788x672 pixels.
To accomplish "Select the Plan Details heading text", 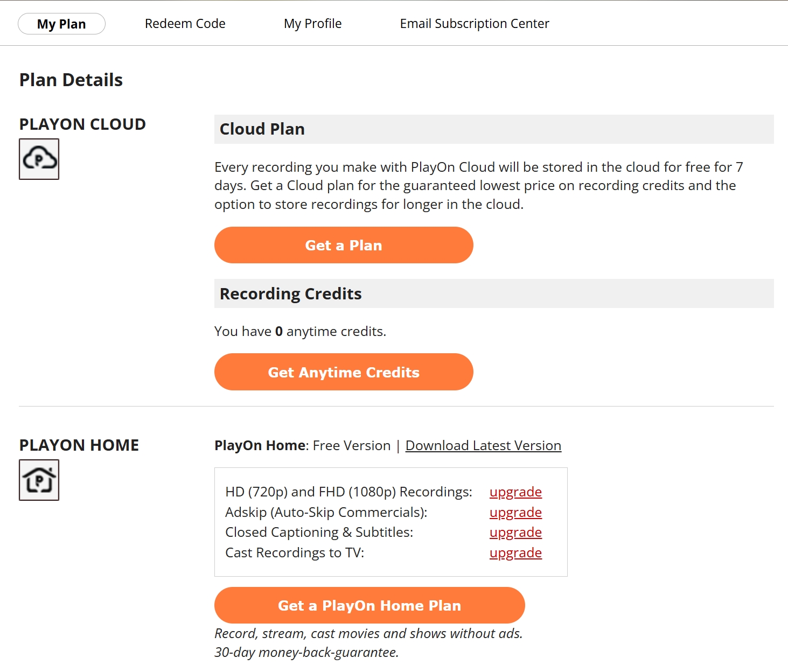I will tap(71, 80).
